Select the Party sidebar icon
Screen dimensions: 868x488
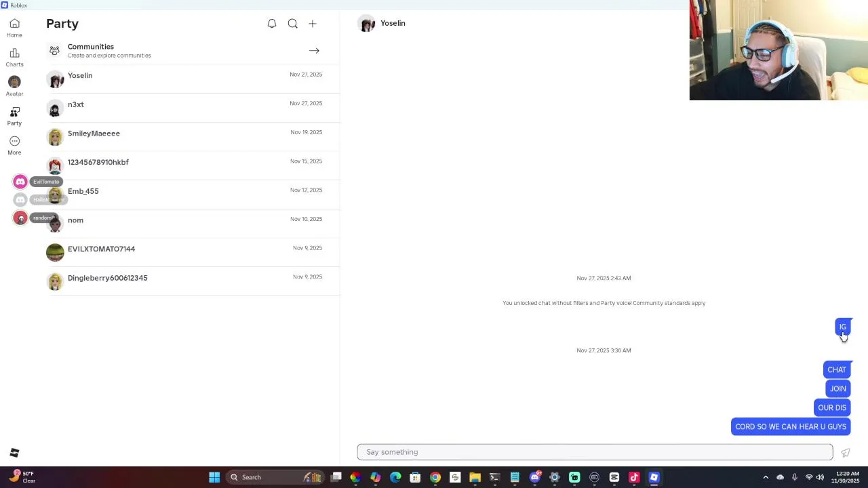tap(14, 116)
